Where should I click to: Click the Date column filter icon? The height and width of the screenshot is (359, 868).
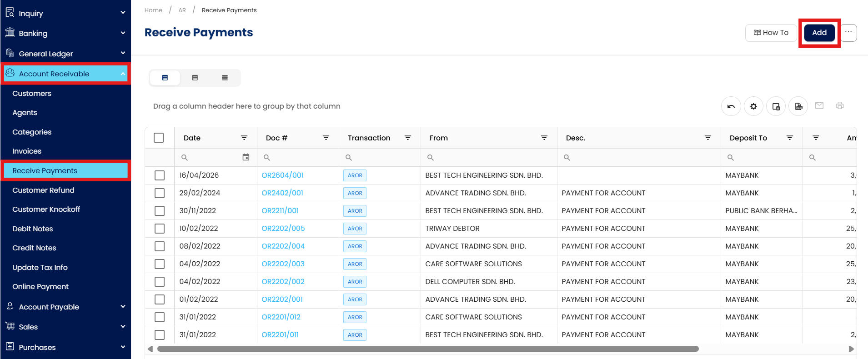[x=244, y=138]
